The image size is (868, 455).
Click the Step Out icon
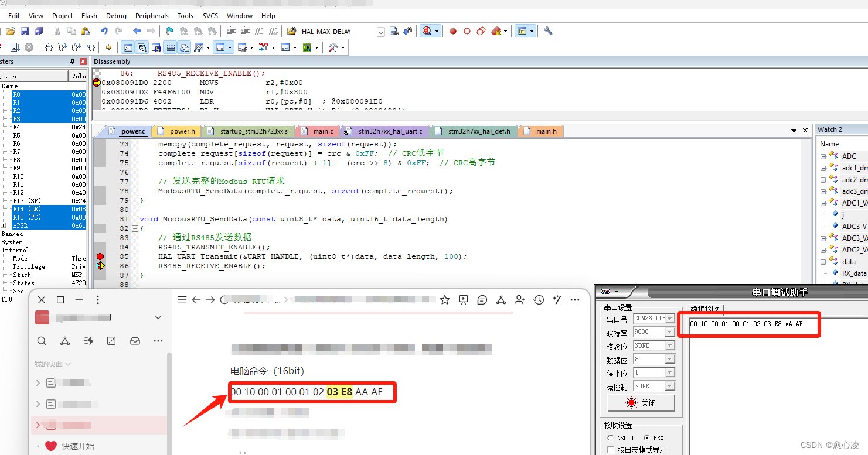coord(76,47)
